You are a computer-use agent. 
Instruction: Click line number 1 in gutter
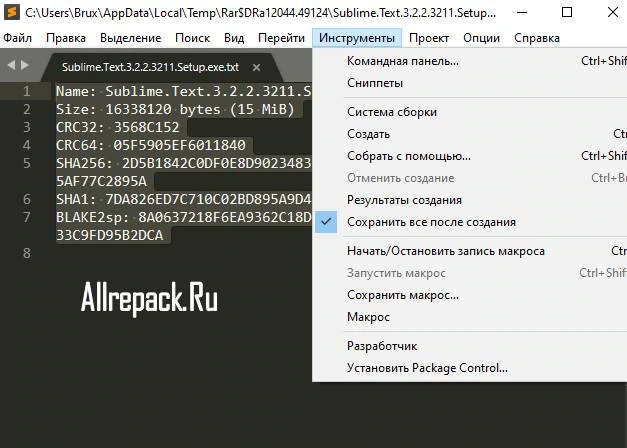pos(26,91)
